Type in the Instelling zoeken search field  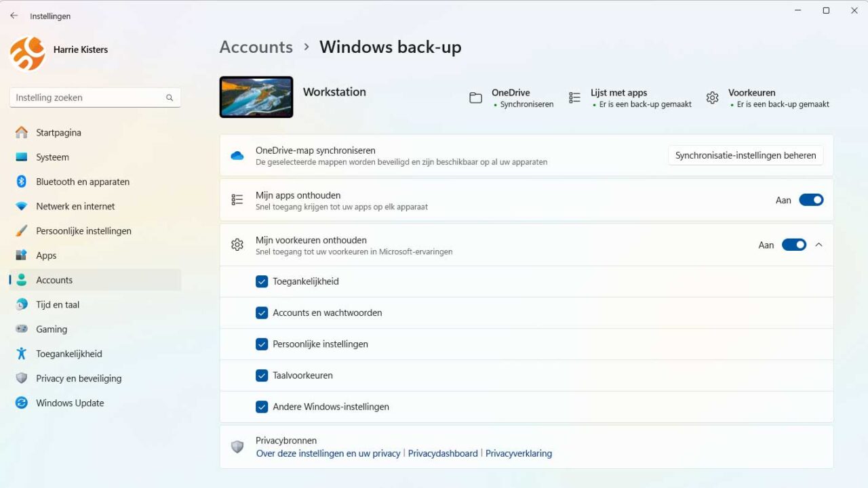[88, 97]
